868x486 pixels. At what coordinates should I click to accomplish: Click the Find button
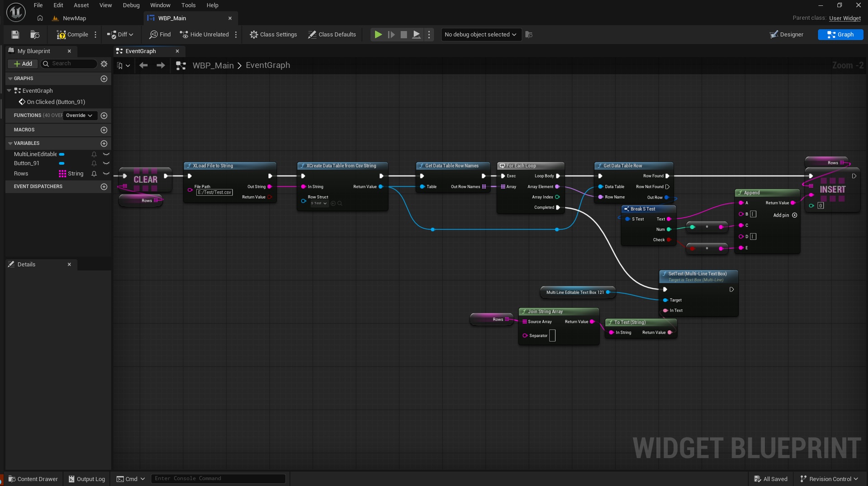(160, 34)
